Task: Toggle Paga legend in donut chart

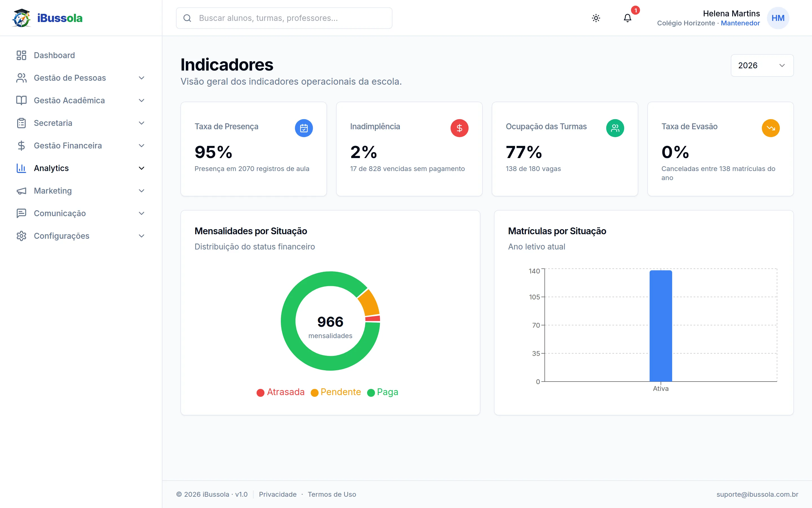Action: (383, 392)
